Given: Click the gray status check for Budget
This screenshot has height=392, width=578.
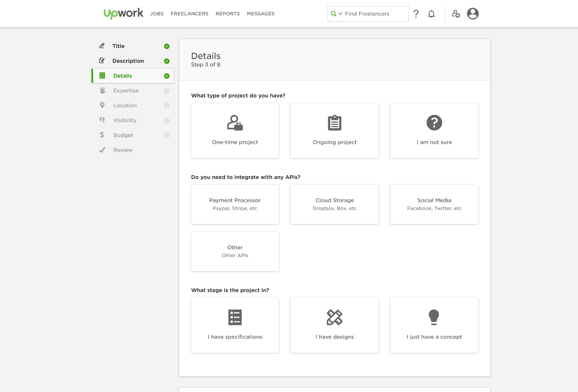Looking at the screenshot, I should [x=167, y=135].
